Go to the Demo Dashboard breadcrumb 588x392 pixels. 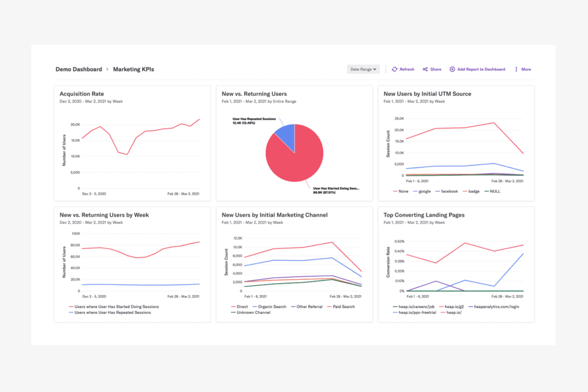coord(79,69)
